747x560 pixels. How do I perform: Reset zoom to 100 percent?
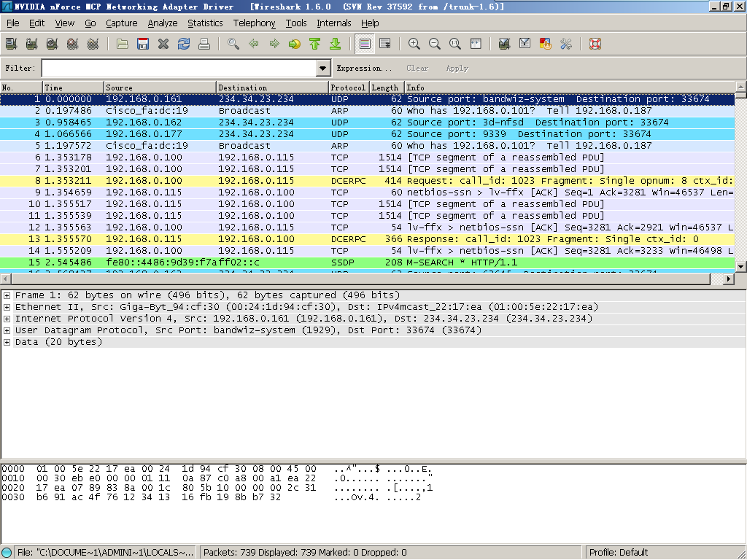click(x=455, y=44)
